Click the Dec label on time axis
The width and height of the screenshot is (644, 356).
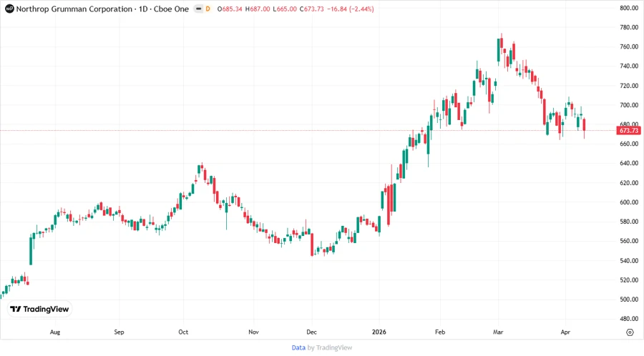click(312, 332)
